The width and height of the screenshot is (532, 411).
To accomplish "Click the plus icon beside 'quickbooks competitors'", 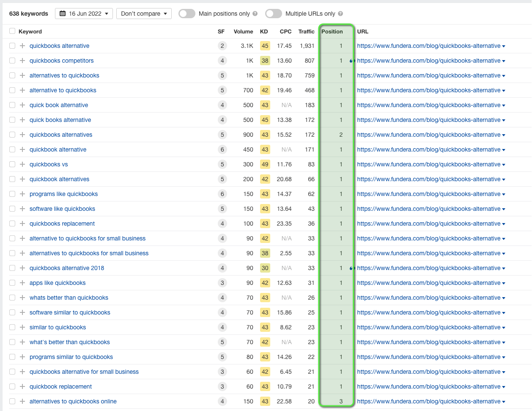I will [x=22, y=61].
